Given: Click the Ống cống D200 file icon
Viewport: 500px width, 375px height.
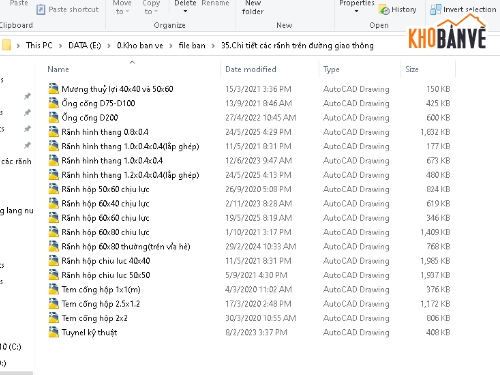Looking at the screenshot, I should [x=53, y=117].
